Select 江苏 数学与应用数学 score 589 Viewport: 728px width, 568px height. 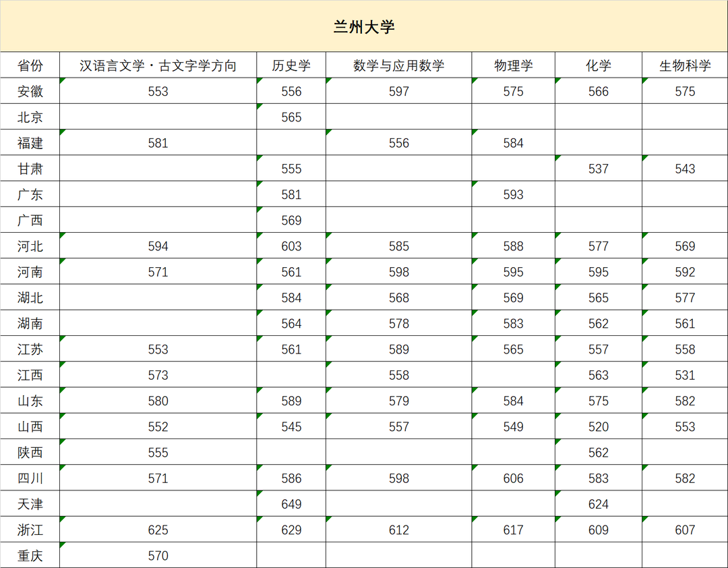399,349
